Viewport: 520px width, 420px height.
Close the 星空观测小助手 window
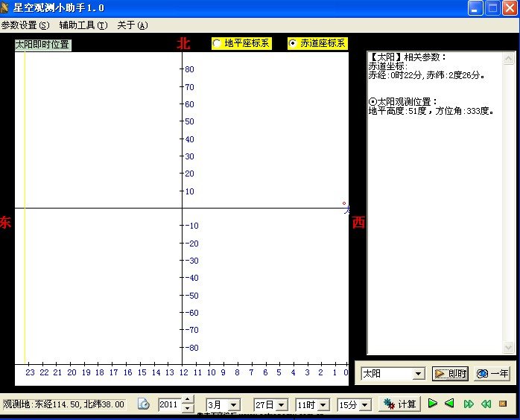pos(510,8)
